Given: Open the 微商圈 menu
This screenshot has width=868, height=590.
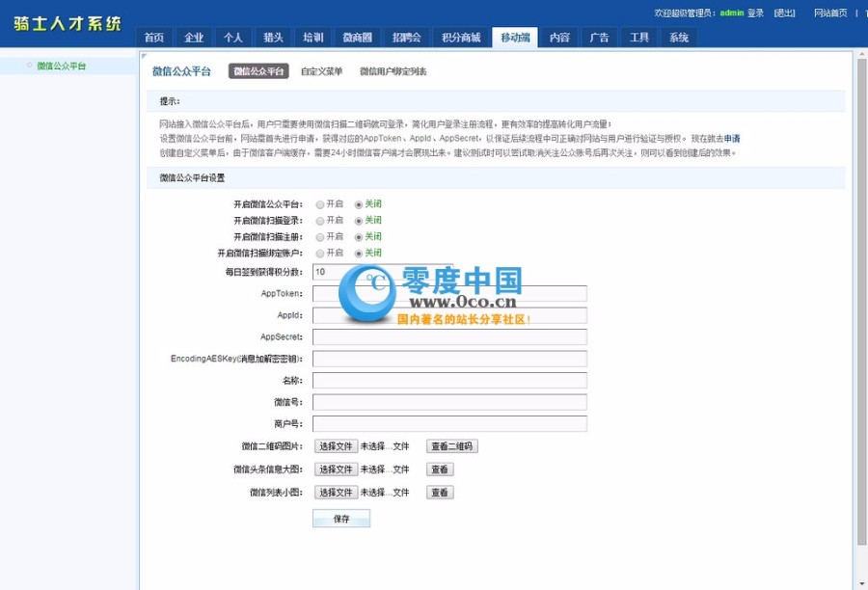Looking at the screenshot, I should click(x=357, y=37).
